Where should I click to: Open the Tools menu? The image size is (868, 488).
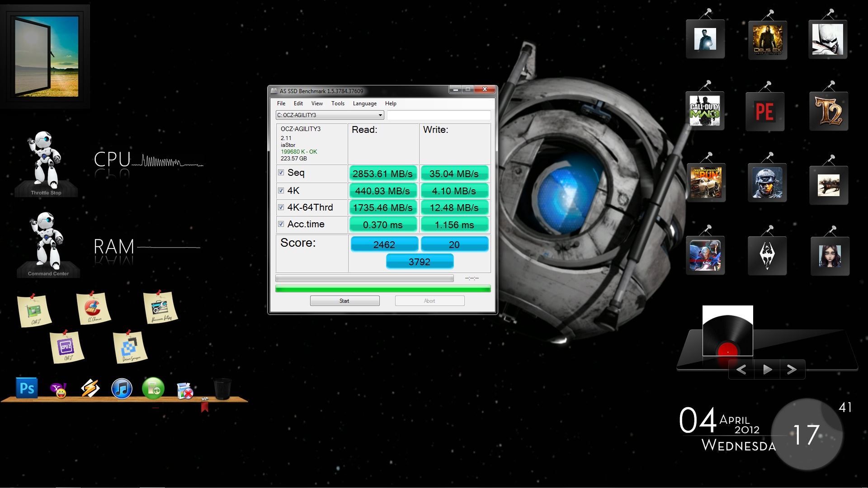(338, 103)
